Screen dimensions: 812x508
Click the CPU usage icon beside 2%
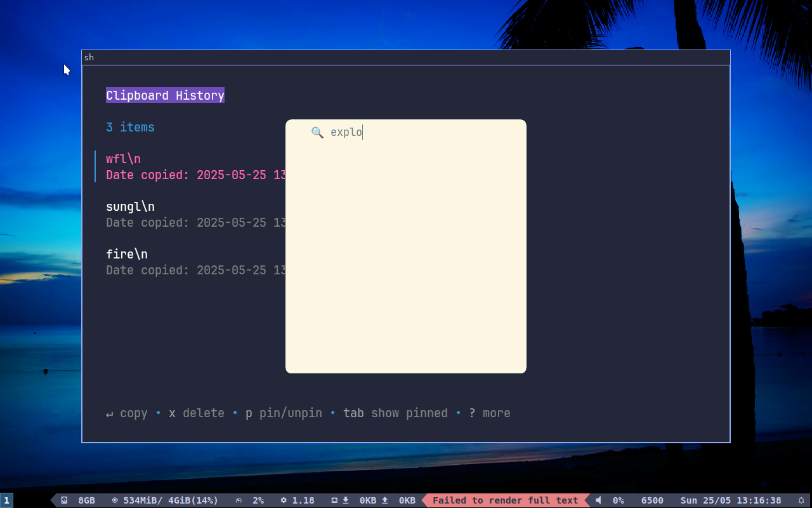pyautogui.click(x=239, y=500)
